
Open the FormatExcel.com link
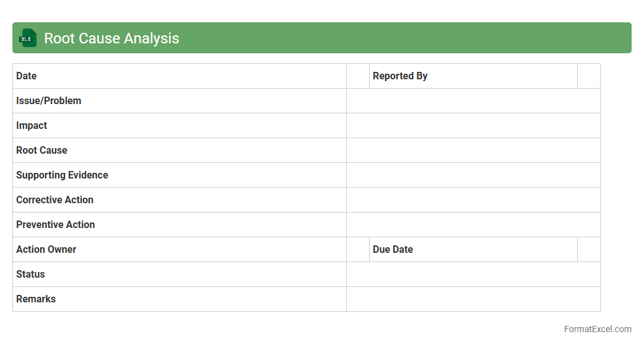point(598,329)
